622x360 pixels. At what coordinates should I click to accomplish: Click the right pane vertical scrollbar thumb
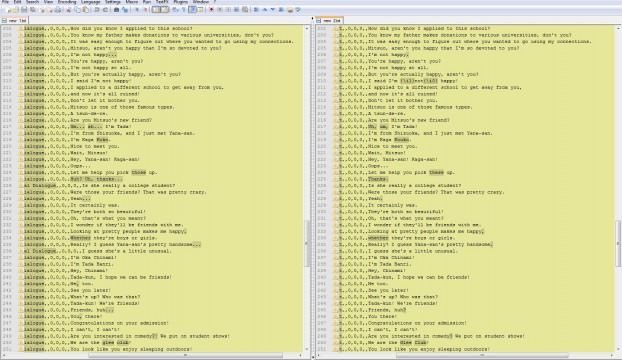[x=618, y=243]
